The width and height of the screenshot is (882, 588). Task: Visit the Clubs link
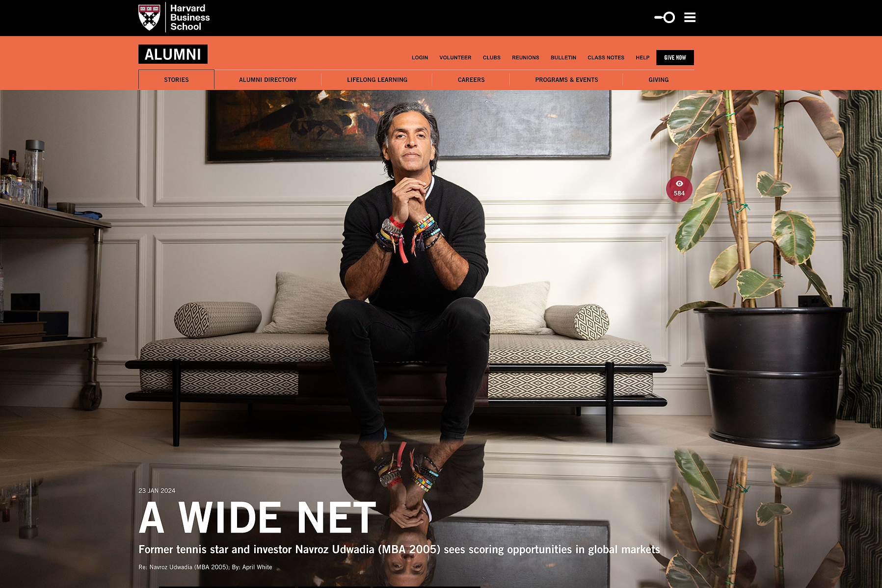click(491, 58)
